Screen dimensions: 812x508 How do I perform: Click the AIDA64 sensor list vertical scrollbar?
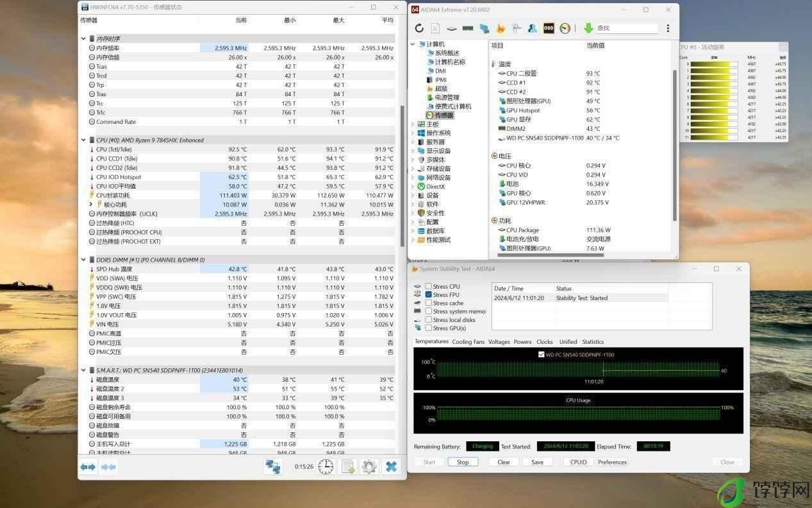tap(674, 144)
